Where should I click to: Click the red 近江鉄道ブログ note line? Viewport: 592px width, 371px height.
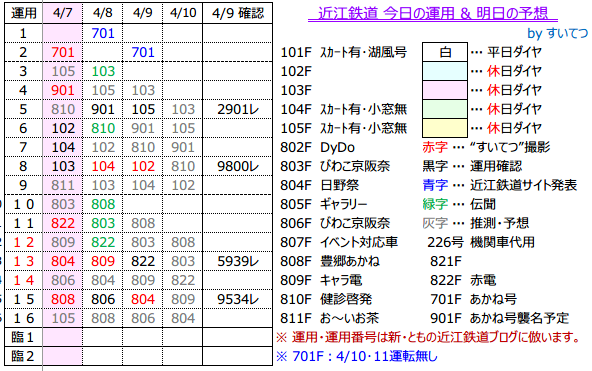tap(429, 337)
